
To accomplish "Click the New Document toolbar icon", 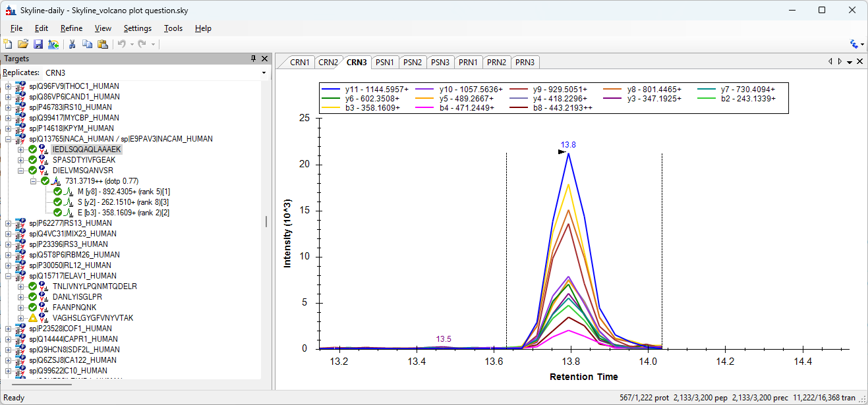I will pyautogui.click(x=8, y=44).
